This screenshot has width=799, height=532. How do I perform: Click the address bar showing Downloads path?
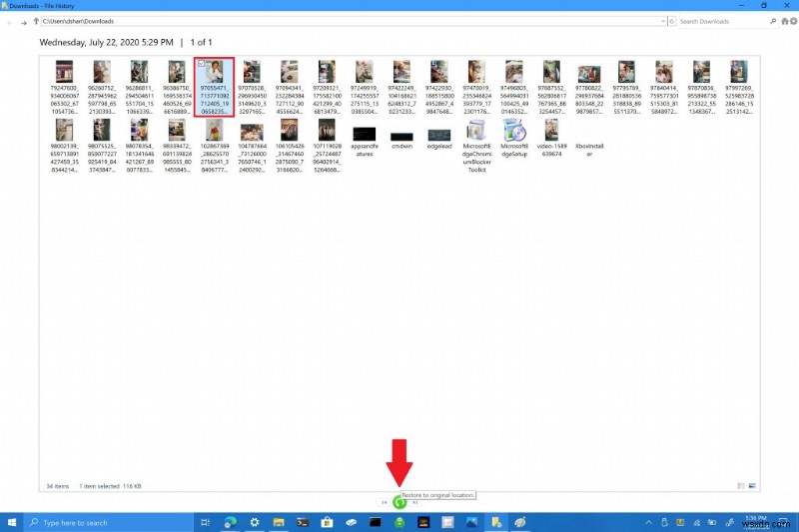(351, 21)
